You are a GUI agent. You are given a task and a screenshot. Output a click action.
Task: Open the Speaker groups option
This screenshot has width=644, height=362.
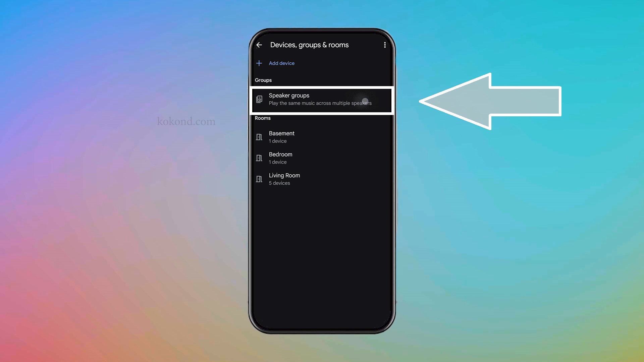click(322, 99)
